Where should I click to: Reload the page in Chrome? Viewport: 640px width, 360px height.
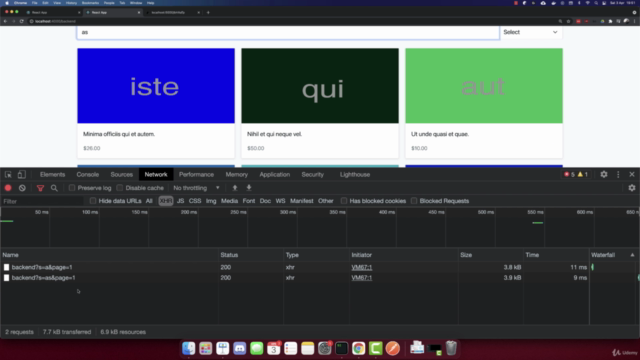pos(22,21)
